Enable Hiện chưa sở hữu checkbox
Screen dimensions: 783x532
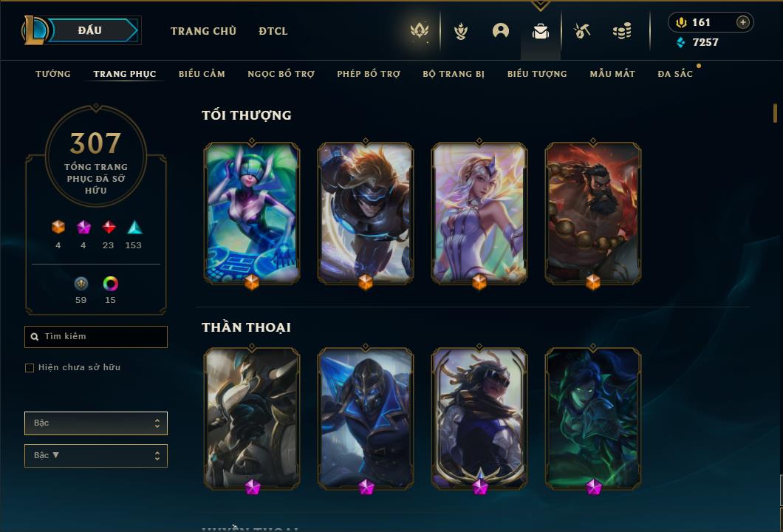pyautogui.click(x=30, y=368)
